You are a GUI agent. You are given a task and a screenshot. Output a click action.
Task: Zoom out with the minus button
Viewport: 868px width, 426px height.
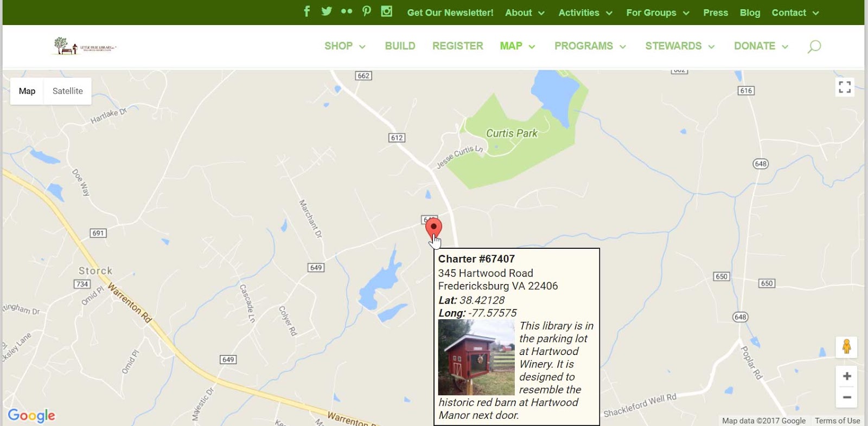point(846,397)
